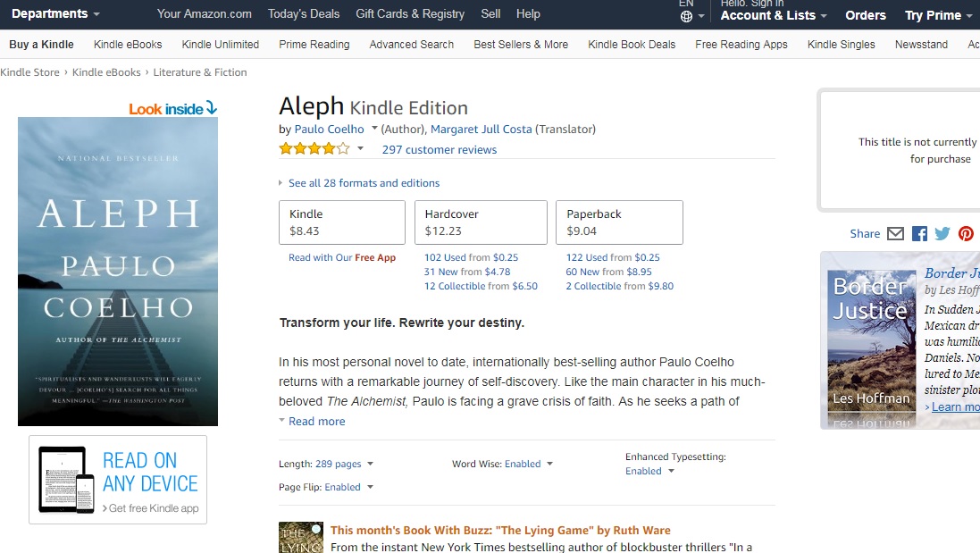980x553 pixels.
Task: Pin the book on Pinterest
Action: click(x=966, y=234)
